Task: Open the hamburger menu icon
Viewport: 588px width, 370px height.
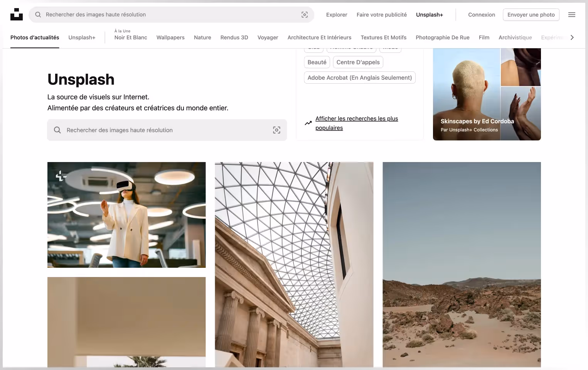Action: pyautogui.click(x=572, y=15)
